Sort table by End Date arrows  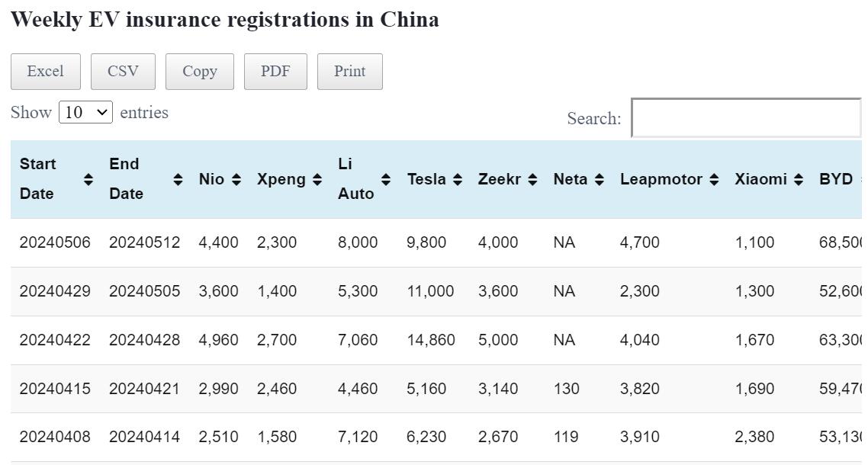click(x=178, y=179)
